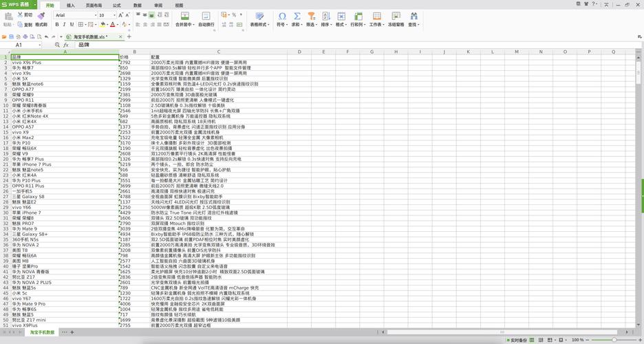Open the help question mark menu

tap(594, 4)
